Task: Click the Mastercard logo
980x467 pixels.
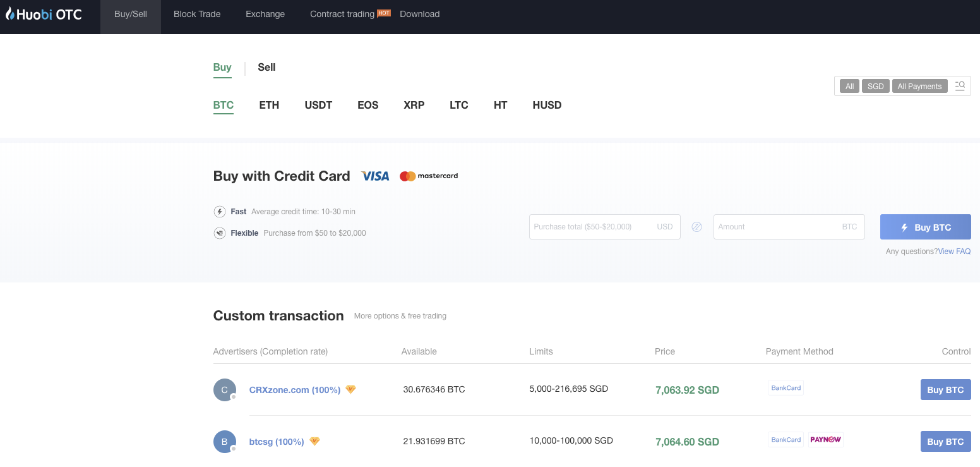Action: pyautogui.click(x=429, y=176)
